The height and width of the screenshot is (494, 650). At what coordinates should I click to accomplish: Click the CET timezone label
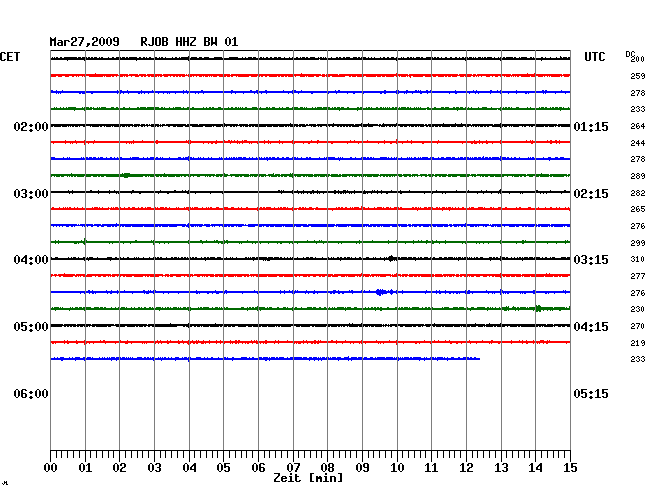click(x=10, y=57)
